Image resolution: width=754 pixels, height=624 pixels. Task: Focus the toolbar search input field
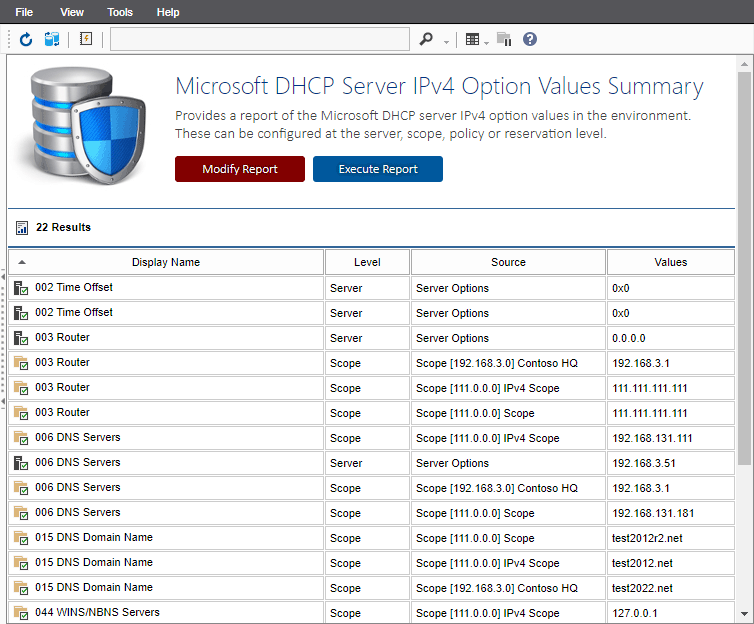tap(260, 39)
